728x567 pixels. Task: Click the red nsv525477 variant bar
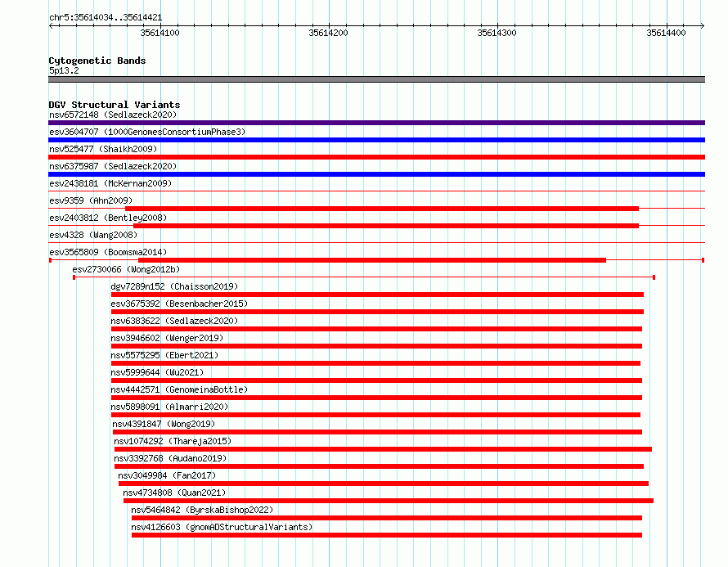tap(376, 157)
